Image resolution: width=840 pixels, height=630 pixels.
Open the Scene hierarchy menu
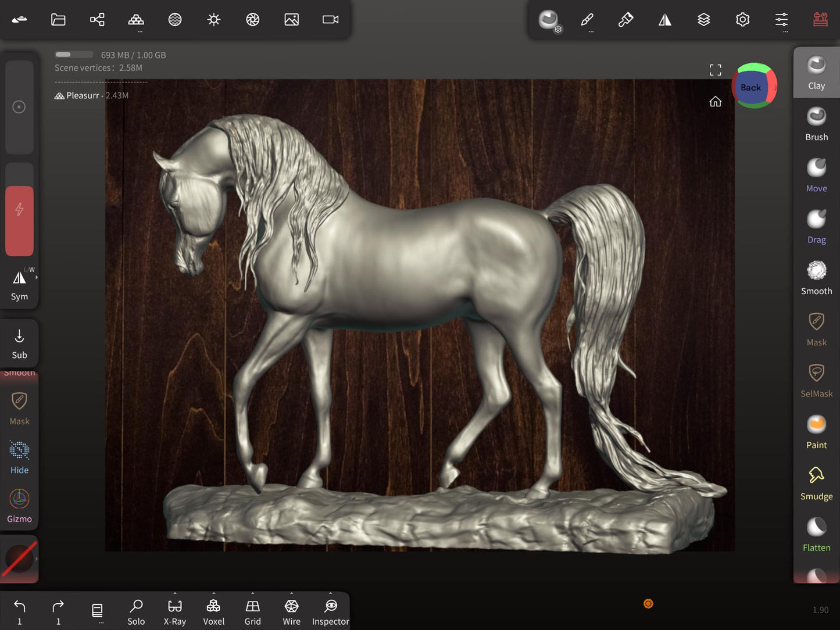tap(97, 19)
